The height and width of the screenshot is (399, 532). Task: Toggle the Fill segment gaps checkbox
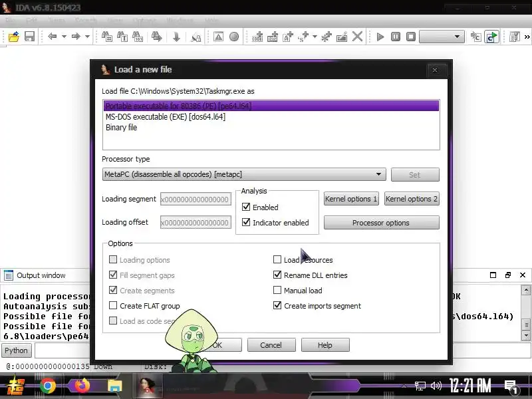coord(113,275)
